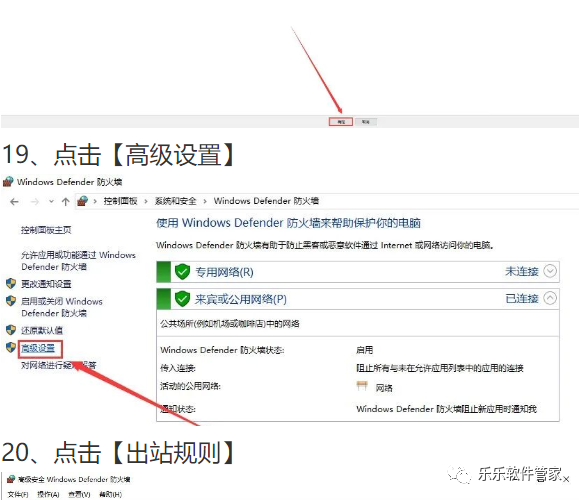The height and width of the screenshot is (500, 580).
Task: Go forward with the right arrow button
Action: click(x=35, y=202)
